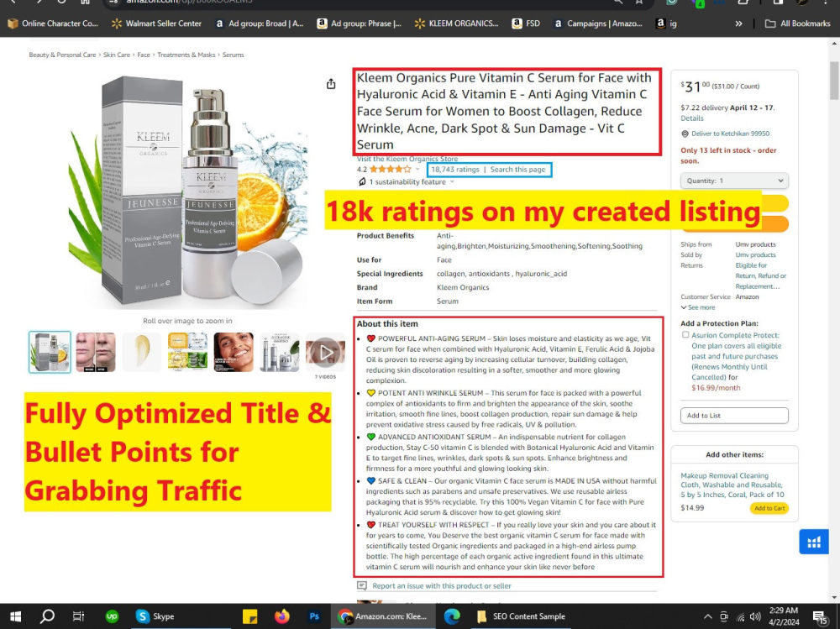Viewport: 840px width, 629px height.
Task: Click the Windows Start button
Action: tap(15, 616)
